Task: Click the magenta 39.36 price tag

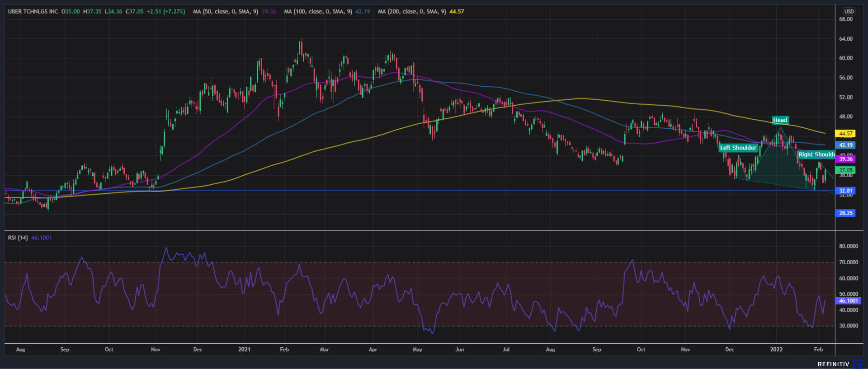Action: (845, 159)
